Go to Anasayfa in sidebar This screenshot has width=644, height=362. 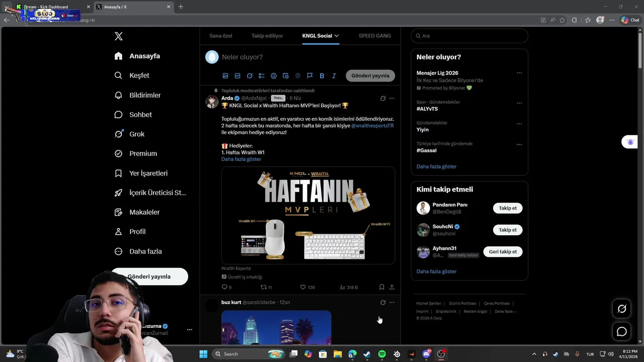137,56
